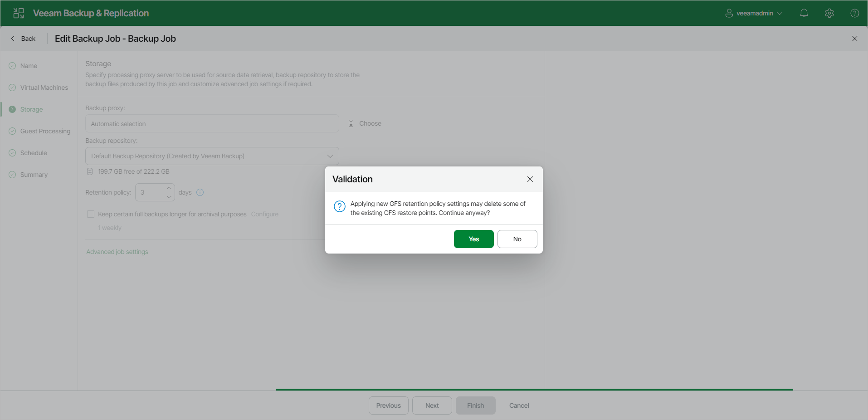Open the settings gear in header
Viewport: 868px width, 420px height.
pyautogui.click(x=829, y=13)
